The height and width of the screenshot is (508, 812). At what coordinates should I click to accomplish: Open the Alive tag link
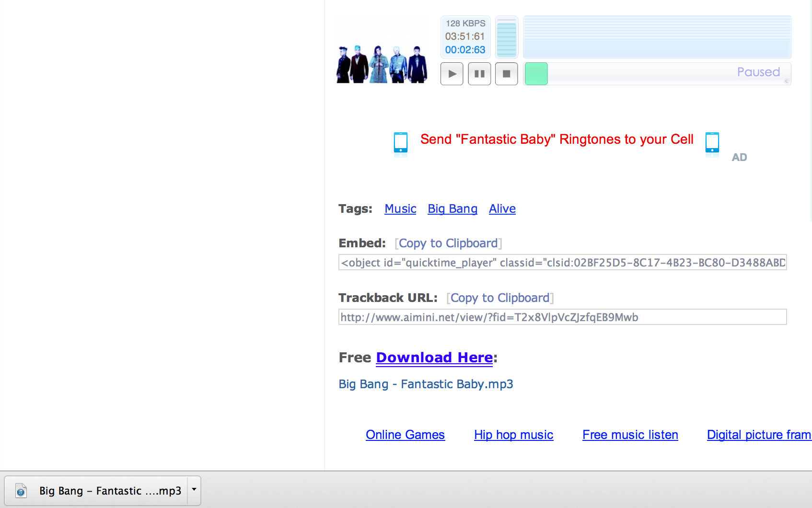click(502, 209)
